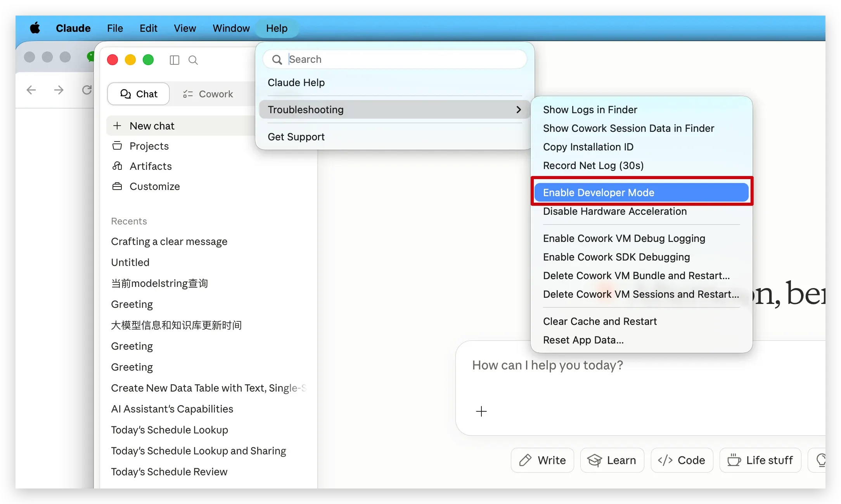841x504 pixels.
Task: Click Enable Developer Mode
Action: [x=642, y=193]
